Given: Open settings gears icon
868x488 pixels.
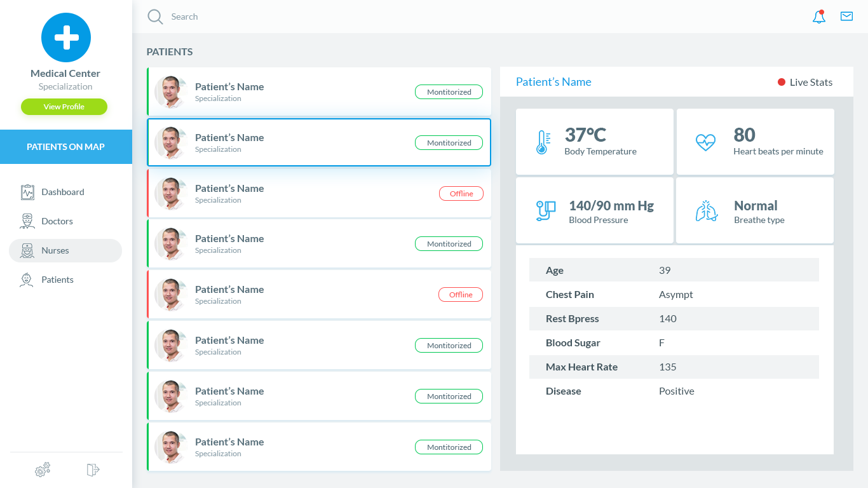Looking at the screenshot, I should (43, 470).
